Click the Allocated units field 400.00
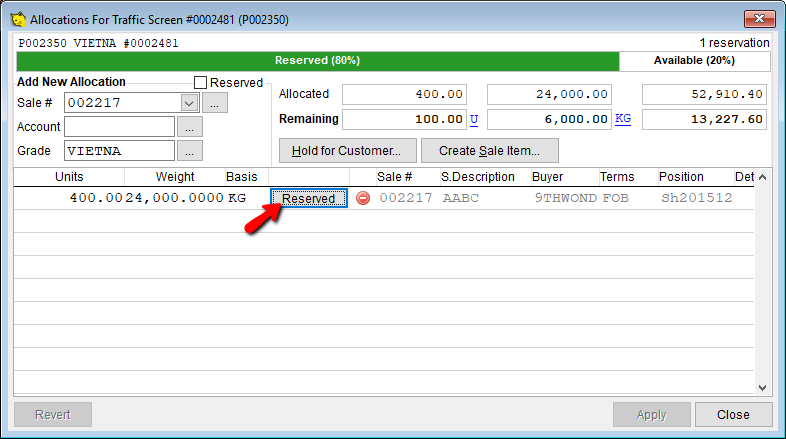This screenshot has height=439, width=786. click(x=405, y=94)
